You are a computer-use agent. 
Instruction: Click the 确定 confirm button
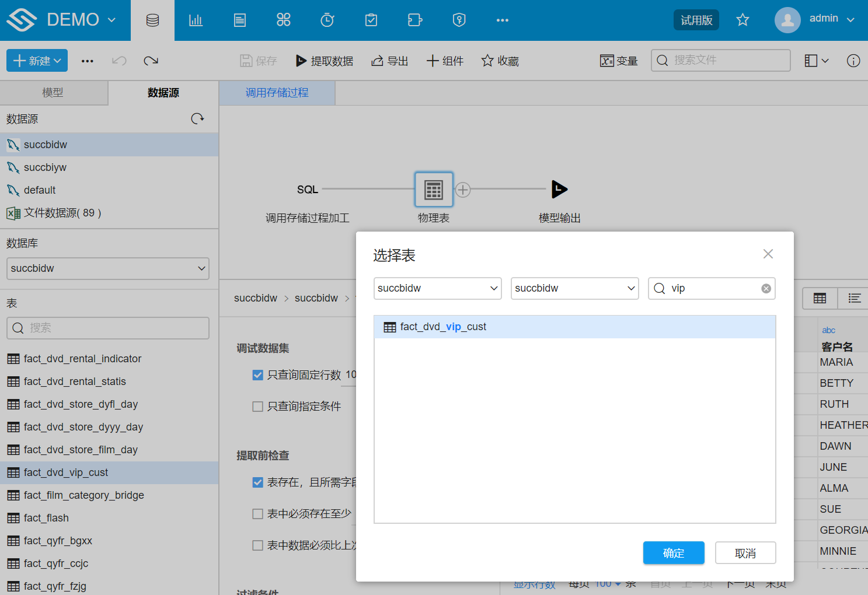[674, 552]
